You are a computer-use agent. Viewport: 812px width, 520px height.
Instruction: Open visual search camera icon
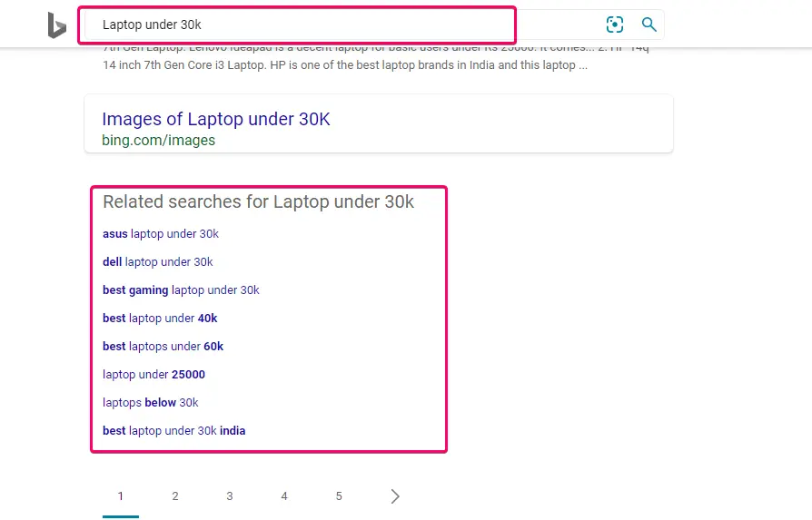click(615, 25)
